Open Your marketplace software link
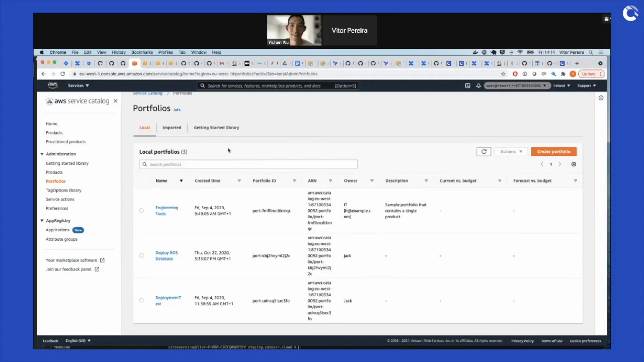 (75, 260)
